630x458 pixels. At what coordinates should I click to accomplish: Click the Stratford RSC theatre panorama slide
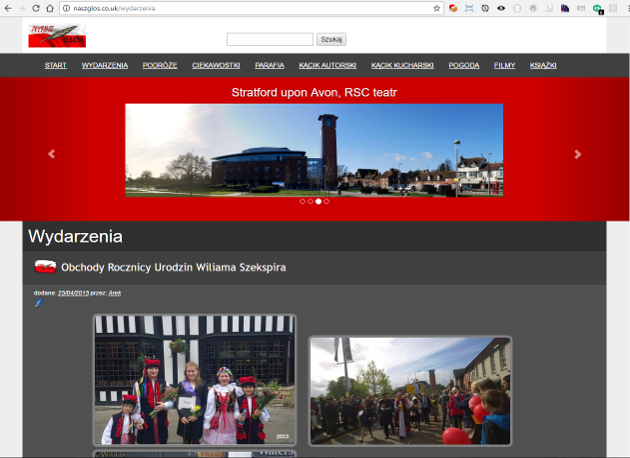pyautogui.click(x=314, y=150)
